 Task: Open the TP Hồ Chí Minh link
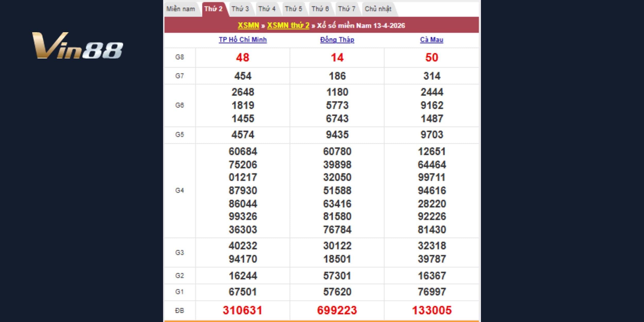[x=243, y=40]
